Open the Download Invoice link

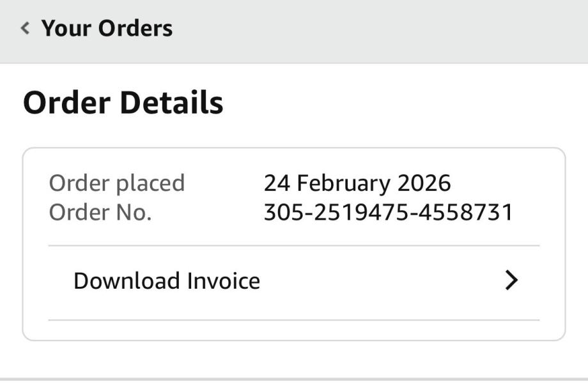166,281
